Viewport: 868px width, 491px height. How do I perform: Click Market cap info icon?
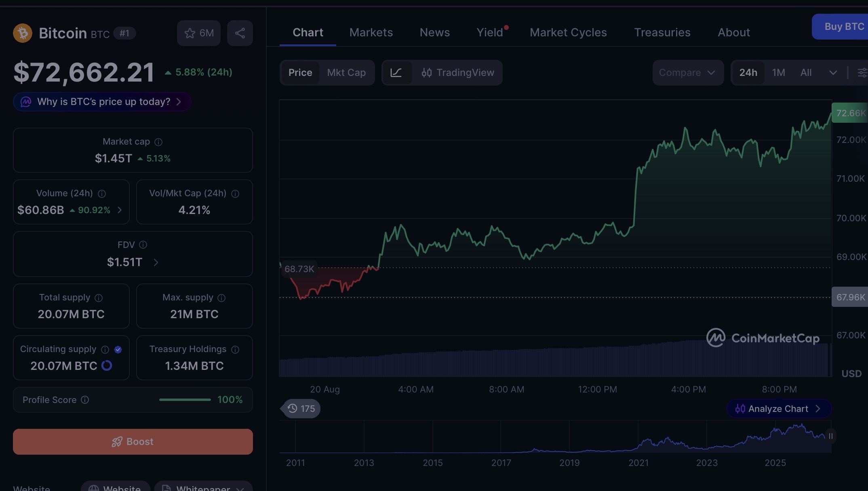158,142
